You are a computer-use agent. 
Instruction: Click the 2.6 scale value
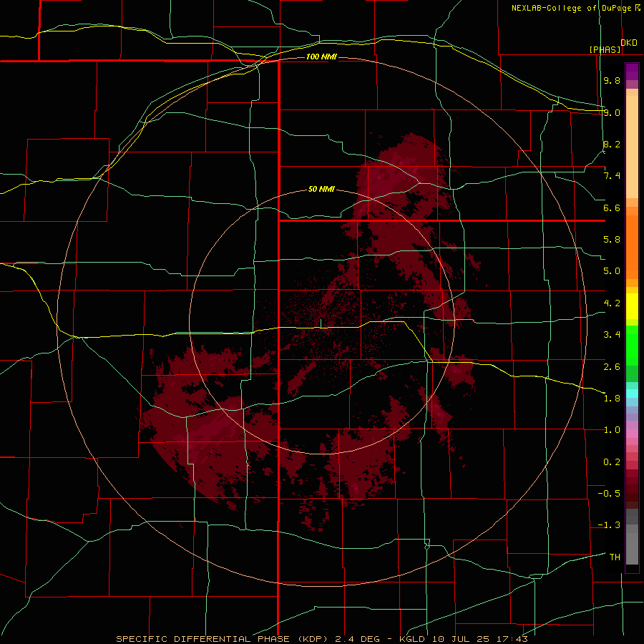click(612, 366)
